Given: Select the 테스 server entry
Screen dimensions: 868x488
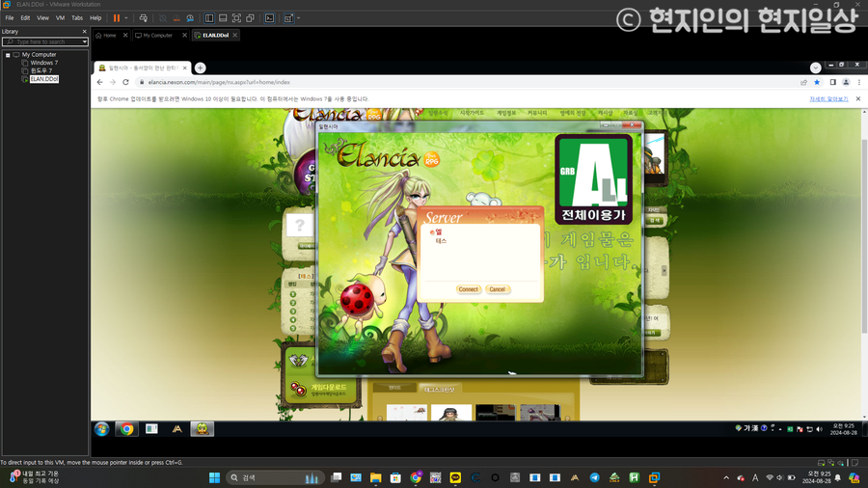Looking at the screenshot, I should (x=441, y=241).
